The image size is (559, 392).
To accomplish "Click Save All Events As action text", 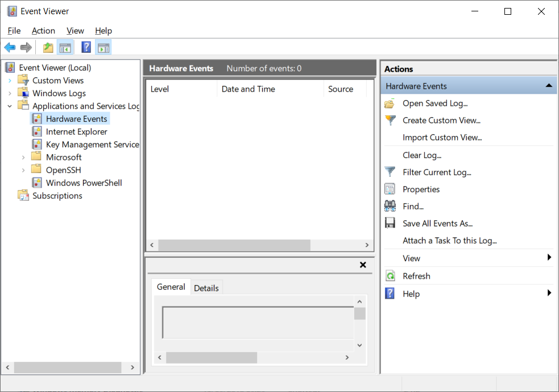I will [437, 223].
